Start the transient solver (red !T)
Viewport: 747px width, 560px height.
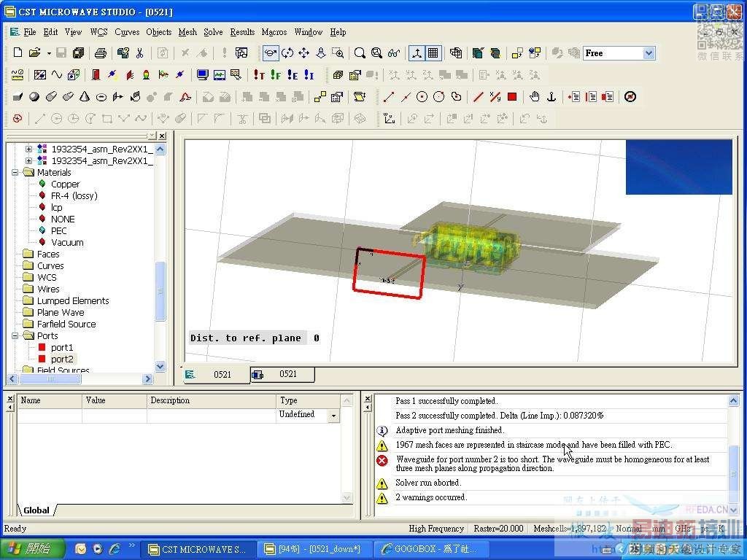click(259, 75)
